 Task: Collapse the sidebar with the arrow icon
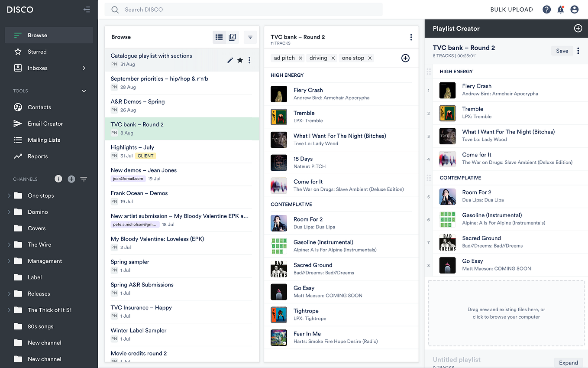pos(87,10)
